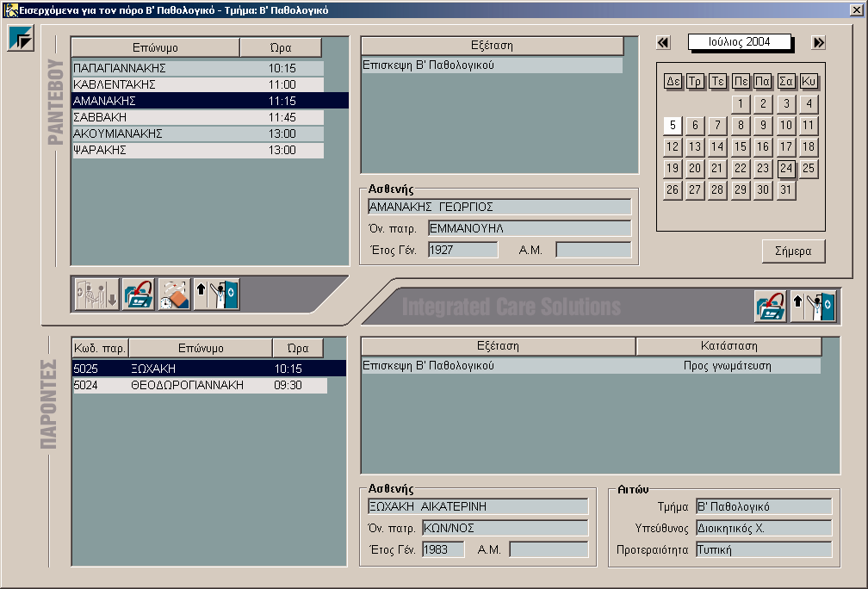Click doctor door icon in appointments toolbar
This screenshot has height=589, width=868.
pos(216,294)
